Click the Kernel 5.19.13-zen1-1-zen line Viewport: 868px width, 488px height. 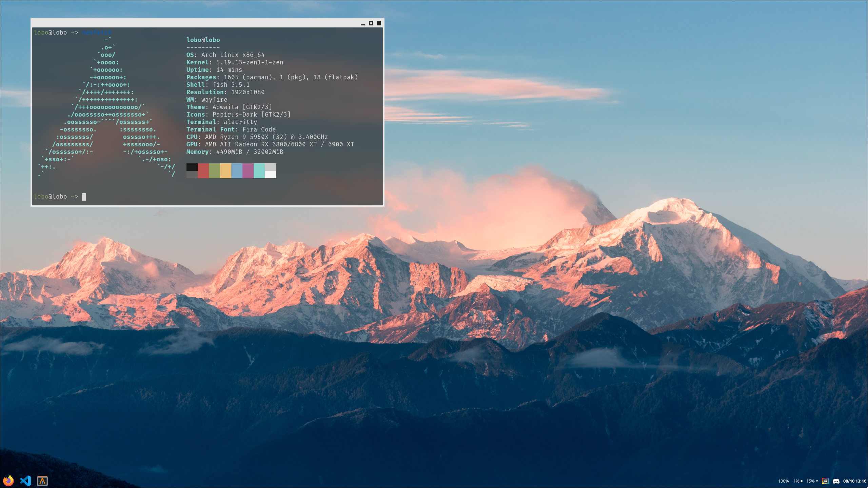(x=235, y=62)
